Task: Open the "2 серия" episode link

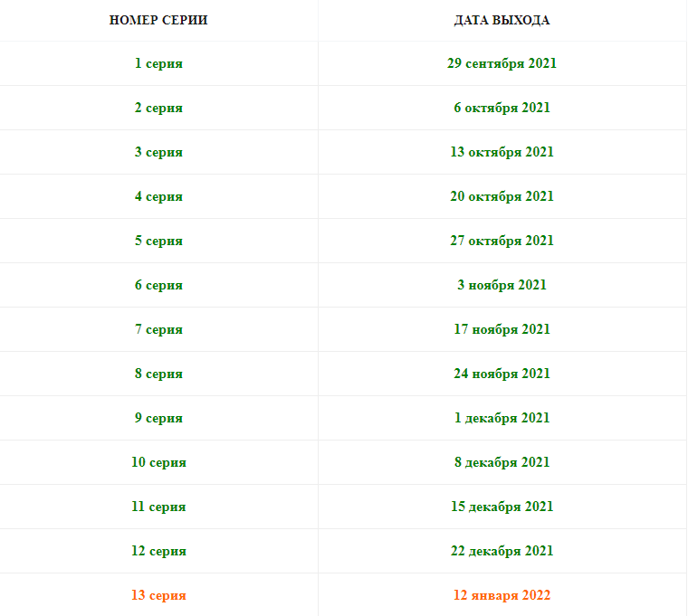Action: point(158,108)
